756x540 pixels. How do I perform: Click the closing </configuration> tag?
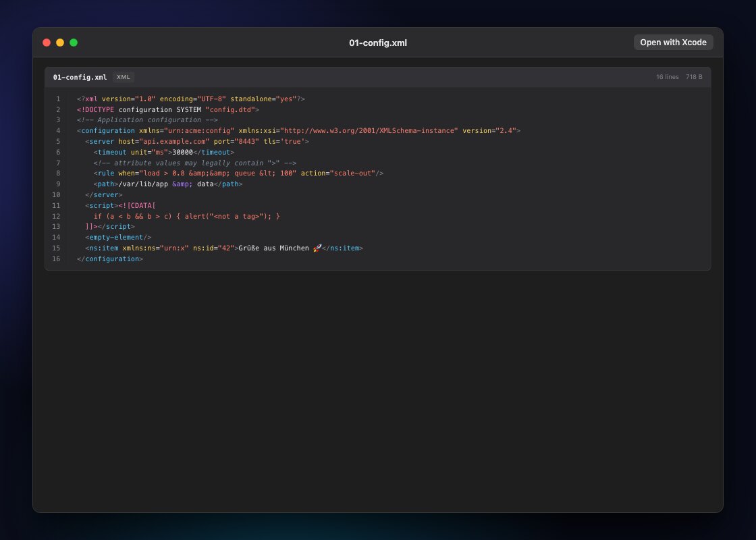110,259
